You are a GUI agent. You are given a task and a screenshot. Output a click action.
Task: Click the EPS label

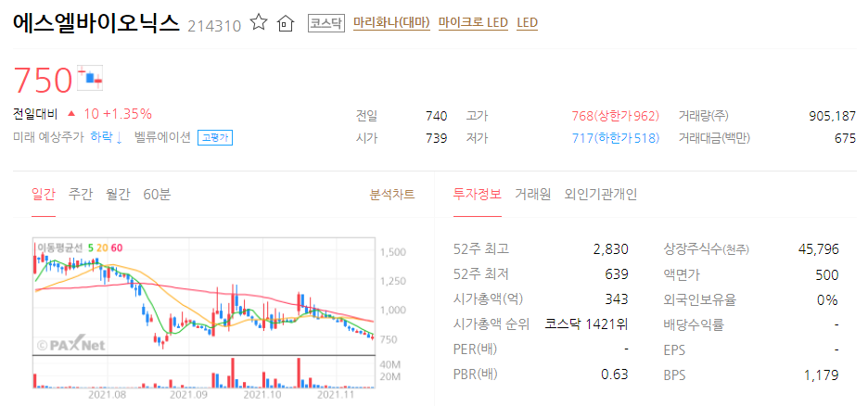click(x=674, y=350)
